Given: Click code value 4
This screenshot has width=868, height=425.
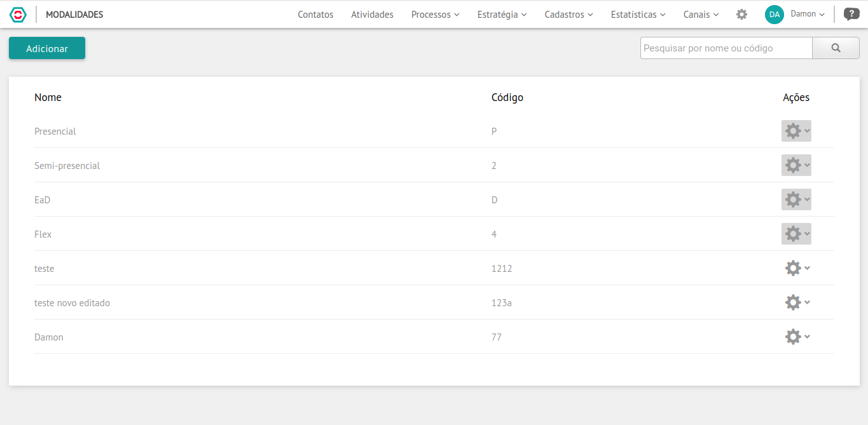Looking at the screenshot, I should point(494,234).
